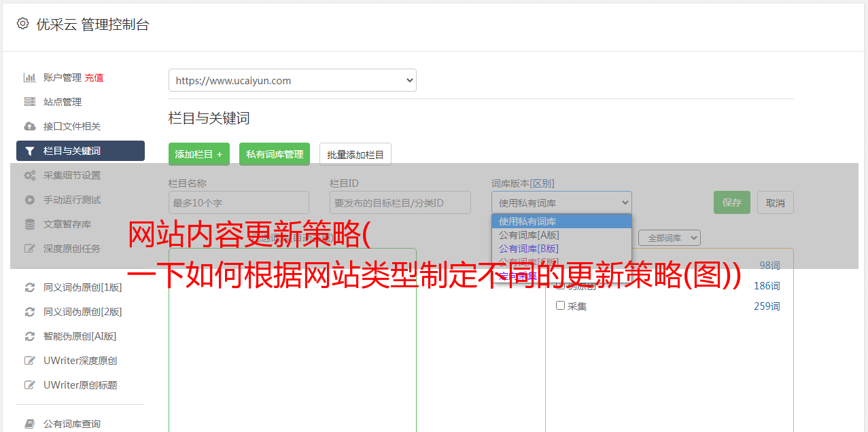The height and width of the screenshot is (432, 868).
Task: Click refresh icon beside 同义词伪原创[1版]
Action: click(30, 287)
